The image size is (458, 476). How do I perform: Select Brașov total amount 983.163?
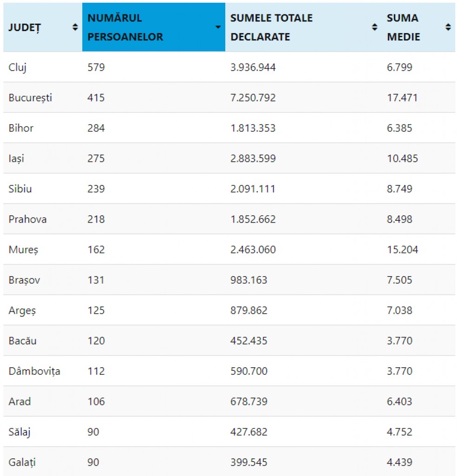pos(249,280)
